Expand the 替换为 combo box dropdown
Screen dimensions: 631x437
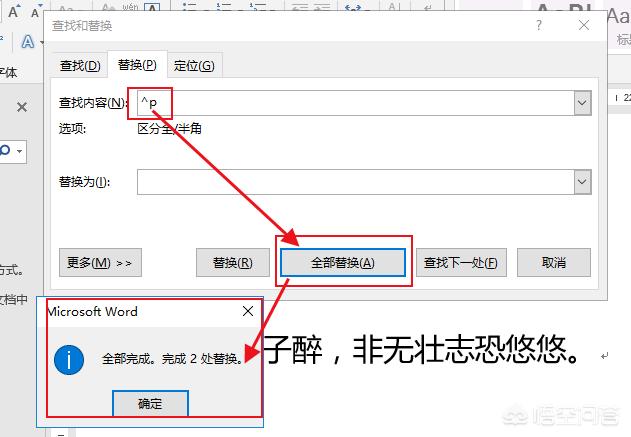click(x=582, y=181)
